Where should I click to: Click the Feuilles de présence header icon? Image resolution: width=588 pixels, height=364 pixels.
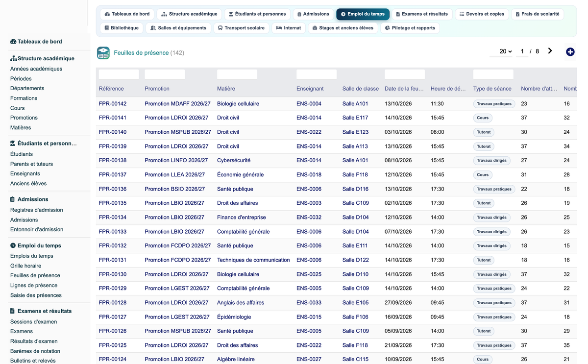pyautogui.click(x=103, y=53)
